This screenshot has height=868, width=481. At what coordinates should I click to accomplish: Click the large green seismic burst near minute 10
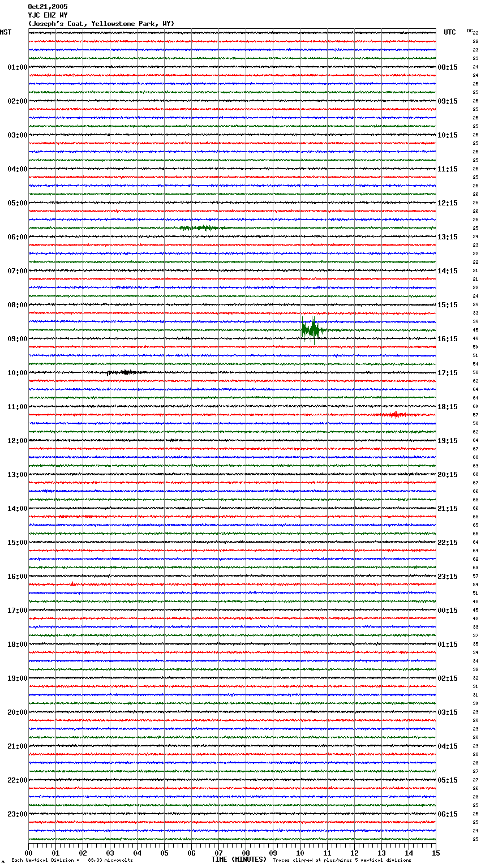(312, 329)
